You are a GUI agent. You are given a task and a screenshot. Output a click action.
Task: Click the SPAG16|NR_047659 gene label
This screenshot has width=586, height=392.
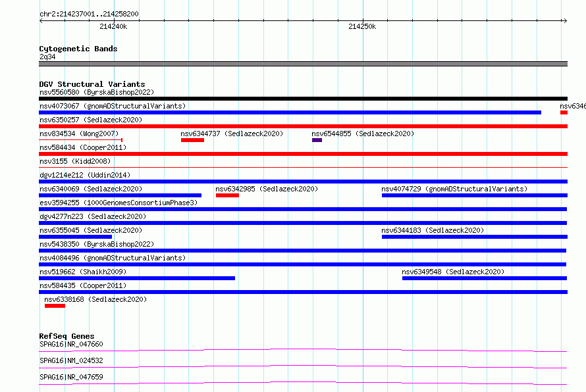click(71, 377)
